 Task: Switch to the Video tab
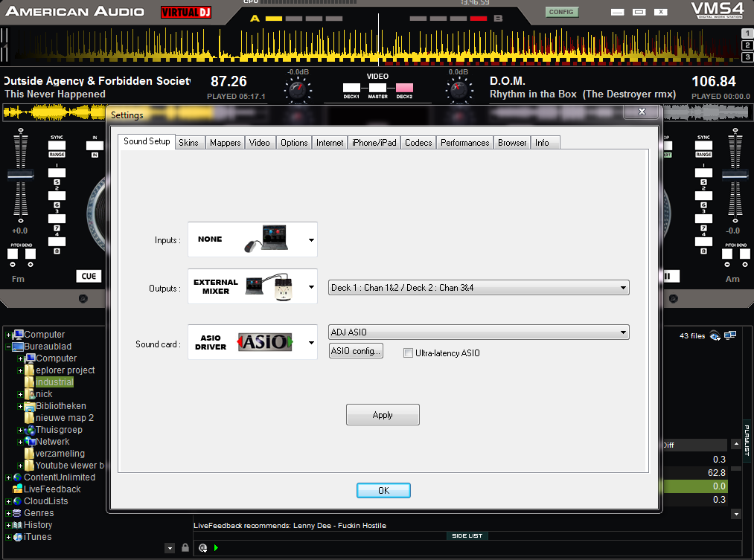259,143
